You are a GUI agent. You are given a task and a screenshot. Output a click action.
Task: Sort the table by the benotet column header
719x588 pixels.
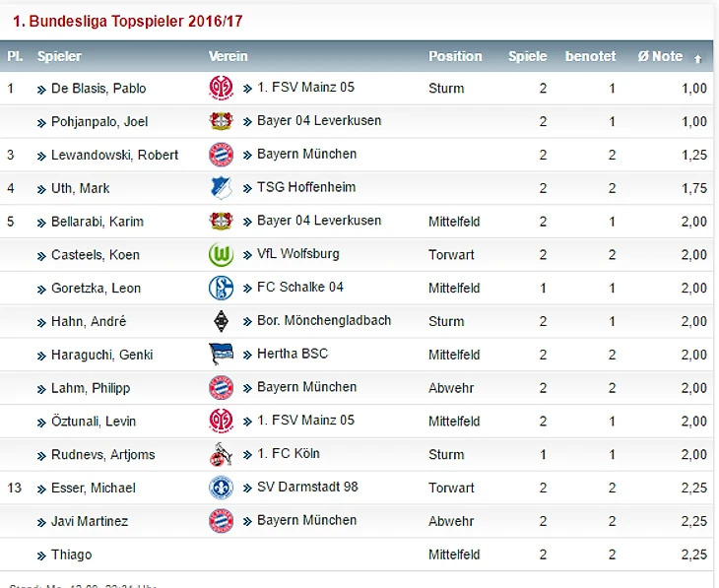(x=590, y=56)
